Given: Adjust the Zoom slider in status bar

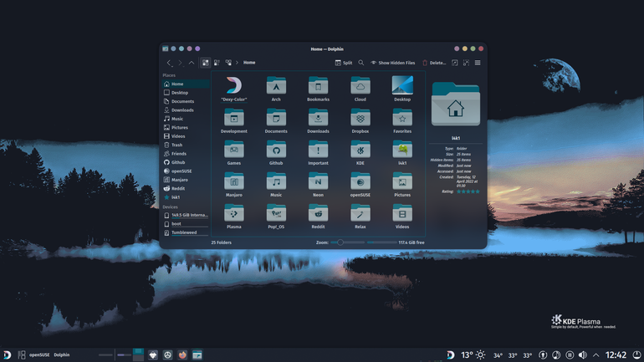Looking at the screenshot, I should click(347, 242).
